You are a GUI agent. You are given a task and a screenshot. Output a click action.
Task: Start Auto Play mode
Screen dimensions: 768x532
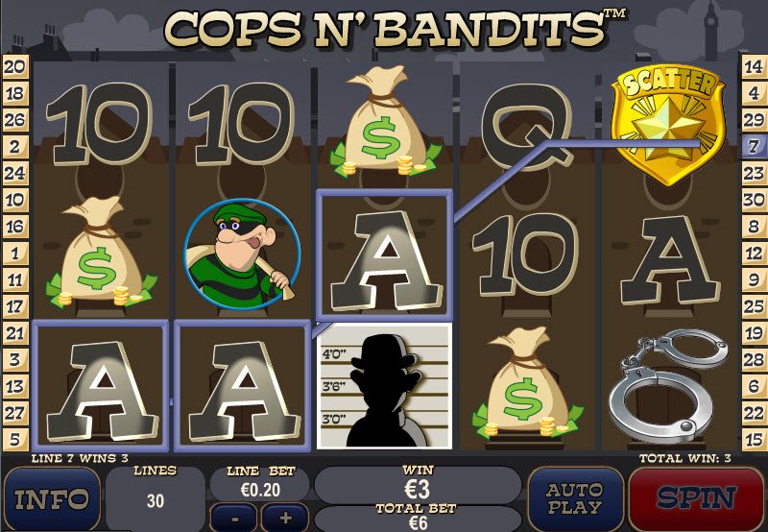(x=575, y=498)
